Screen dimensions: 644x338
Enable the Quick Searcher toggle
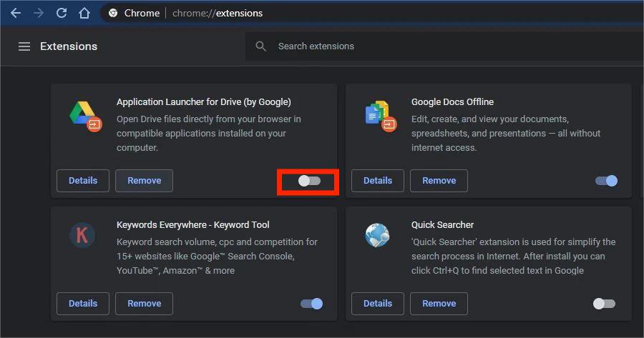tap(604, 304)
